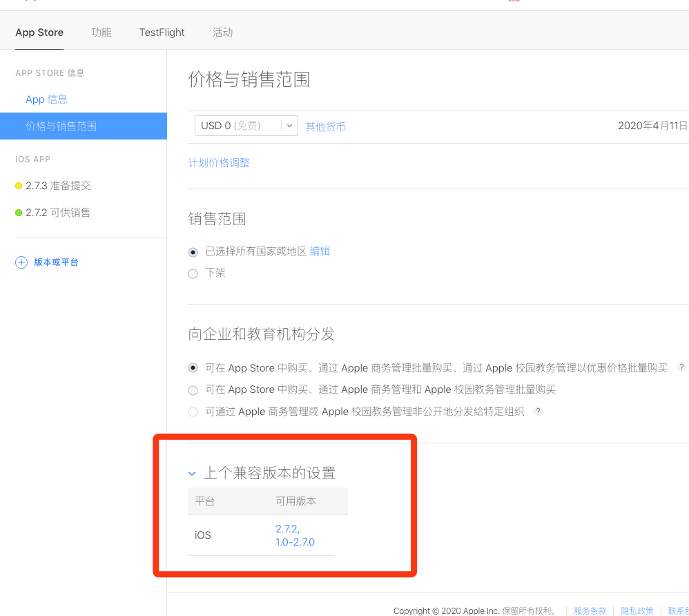
Task: Click the 2.7.2 compatible version link
Action: pos(286,528)
